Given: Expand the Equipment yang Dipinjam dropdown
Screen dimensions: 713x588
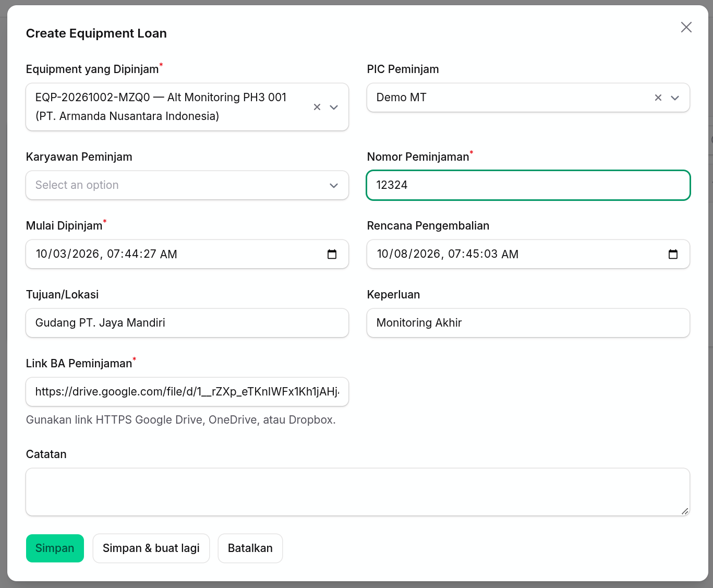Looking at the screenshot, I should point(334,107).
